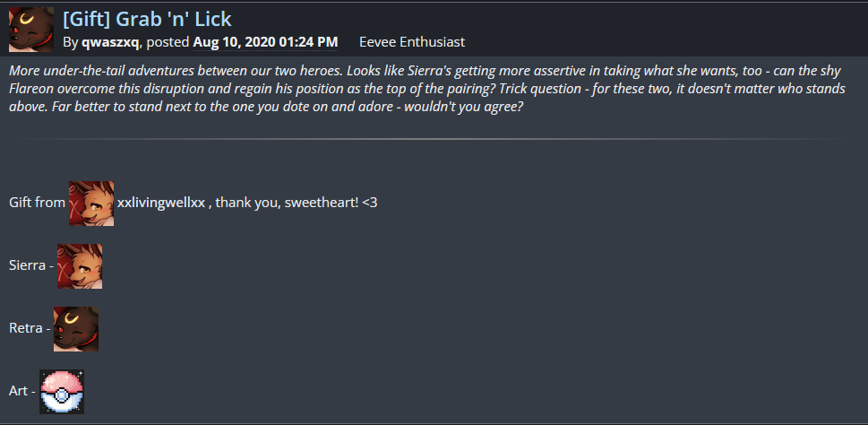Click the "Sierra -" label text
The height and width of the screenshot is (425, 868).
[x=29, y=266]
